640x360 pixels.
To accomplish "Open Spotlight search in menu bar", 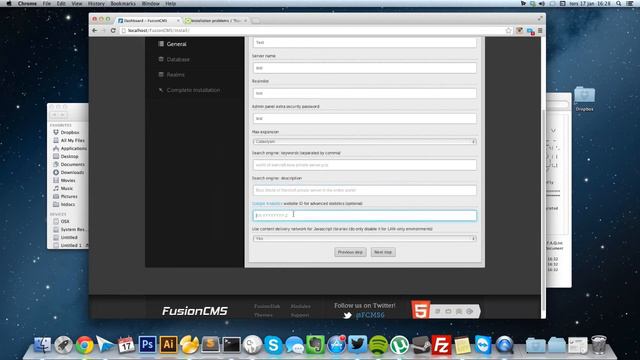I will pyautogui.click(x=619, y=3).
